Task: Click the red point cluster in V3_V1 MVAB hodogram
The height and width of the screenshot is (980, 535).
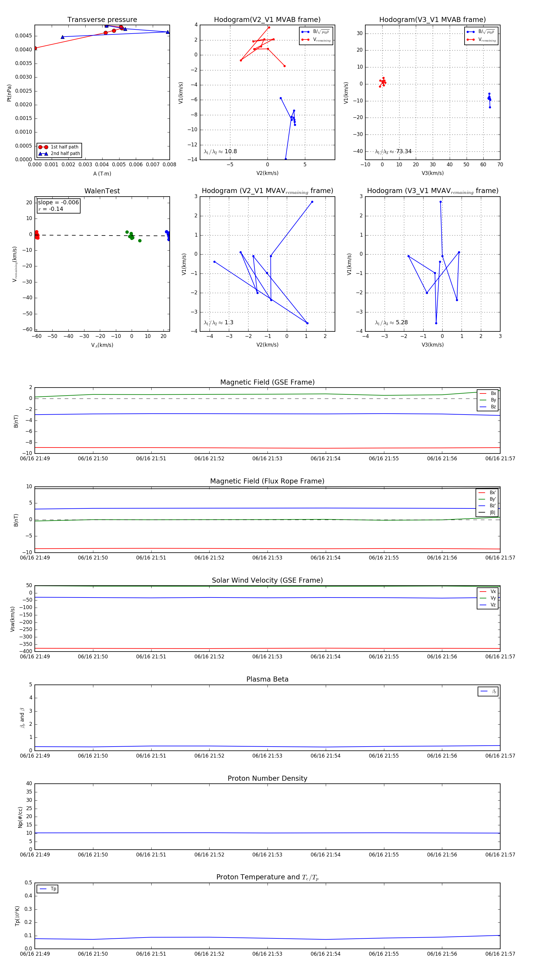Action: point(383,82)
